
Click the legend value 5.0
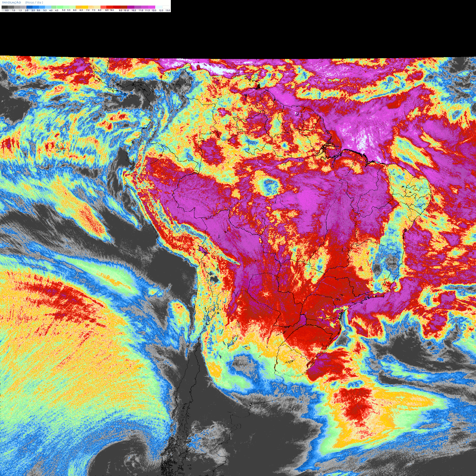pyautogui.click(x=63, y=10)
